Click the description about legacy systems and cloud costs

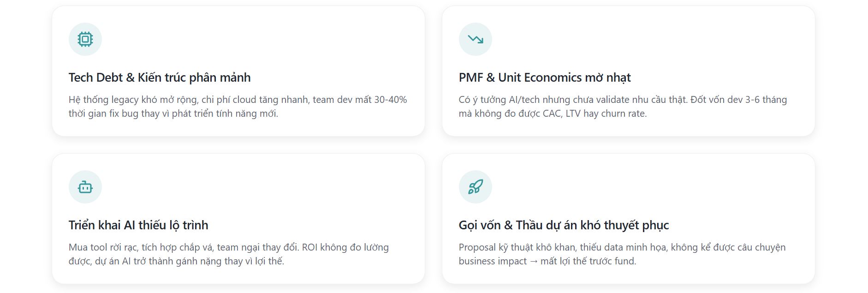pos(238,107)
